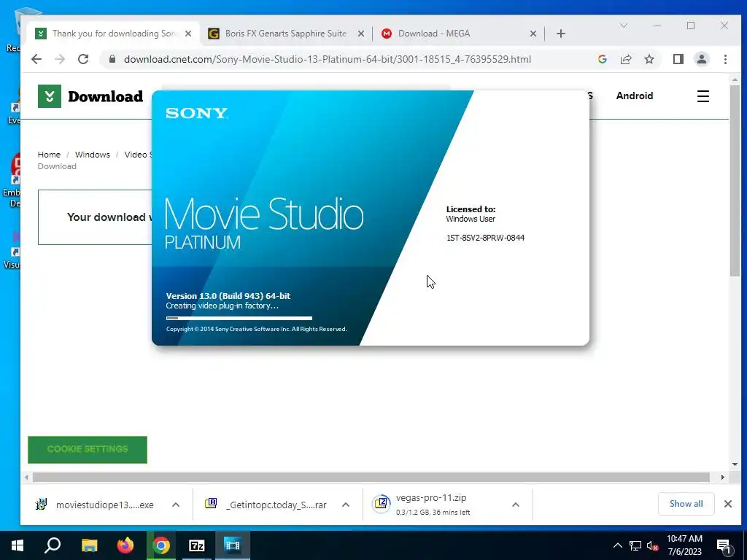Switch to Chrome in the taskbar
747x560 pixels.
[161, 545]
